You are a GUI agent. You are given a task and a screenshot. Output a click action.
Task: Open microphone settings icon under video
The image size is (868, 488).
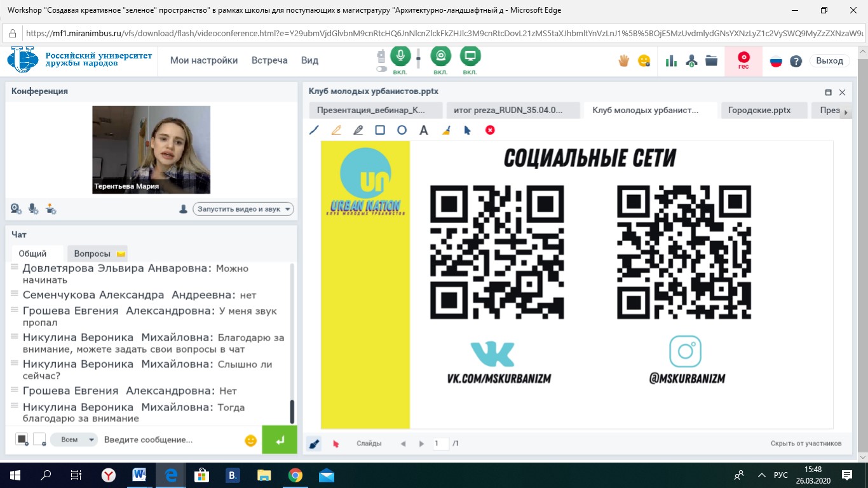point(33,208)
